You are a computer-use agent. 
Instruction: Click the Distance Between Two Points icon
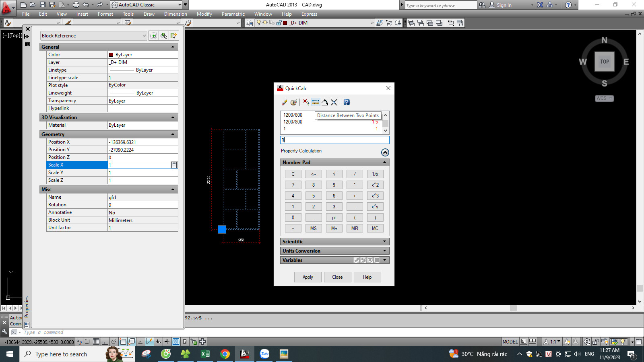(316, 102)
